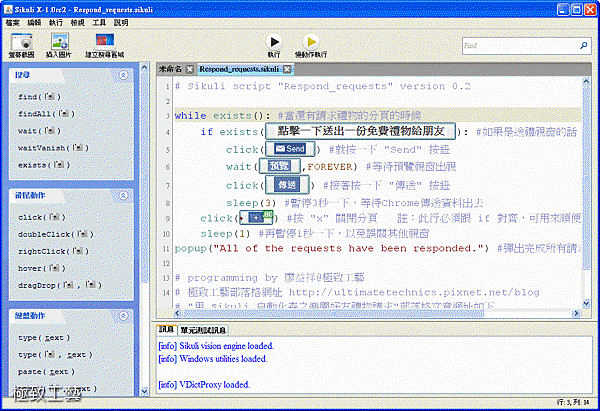600x411 pixels.
Task: Collapse the keyboard actions panel section
Action: [123, 316]
